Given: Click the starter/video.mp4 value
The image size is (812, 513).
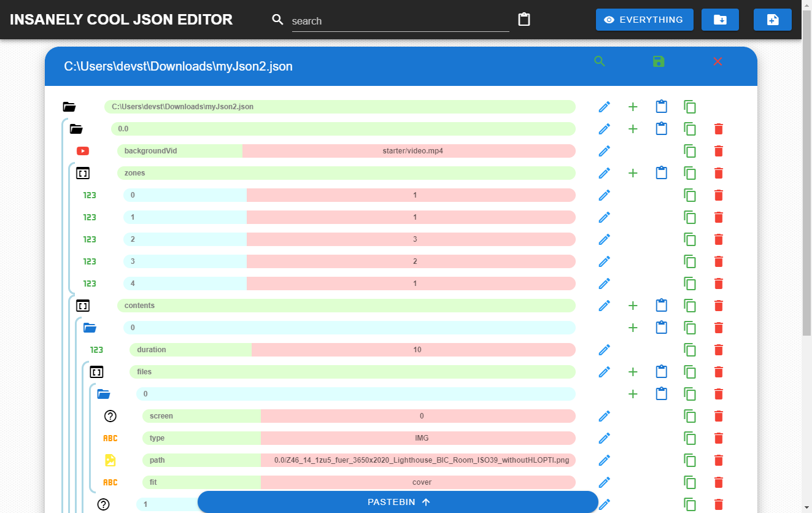Looking at the screenshot, I should [409, 151].
